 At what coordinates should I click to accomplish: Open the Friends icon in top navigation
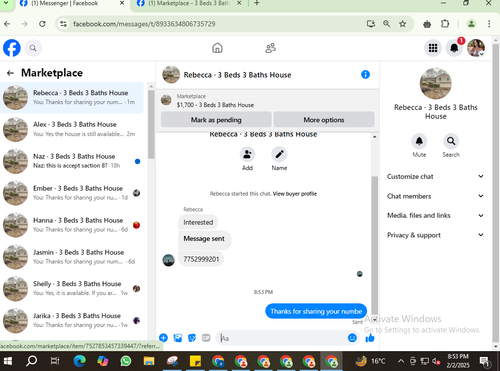[x=270, y=48]
